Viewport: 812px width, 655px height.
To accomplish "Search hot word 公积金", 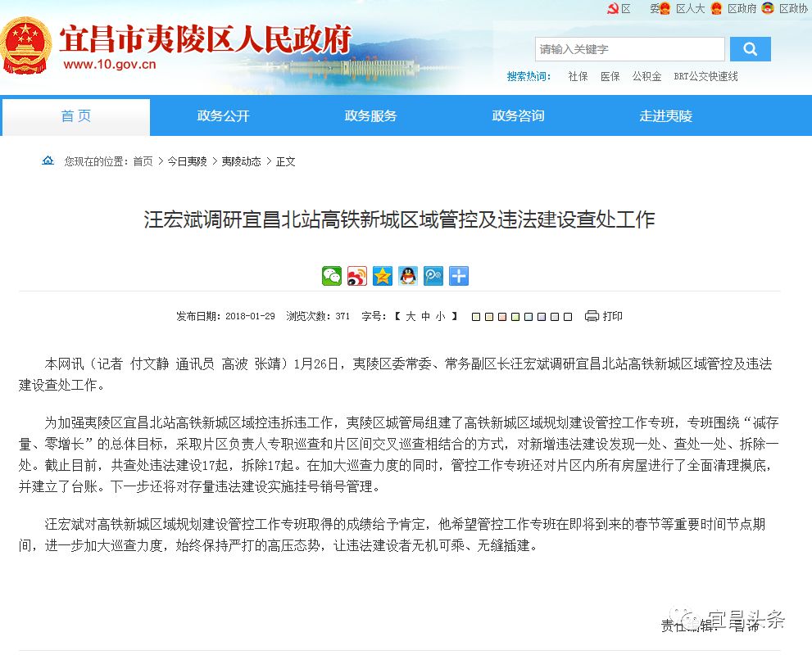I will [x=646, y=77].
